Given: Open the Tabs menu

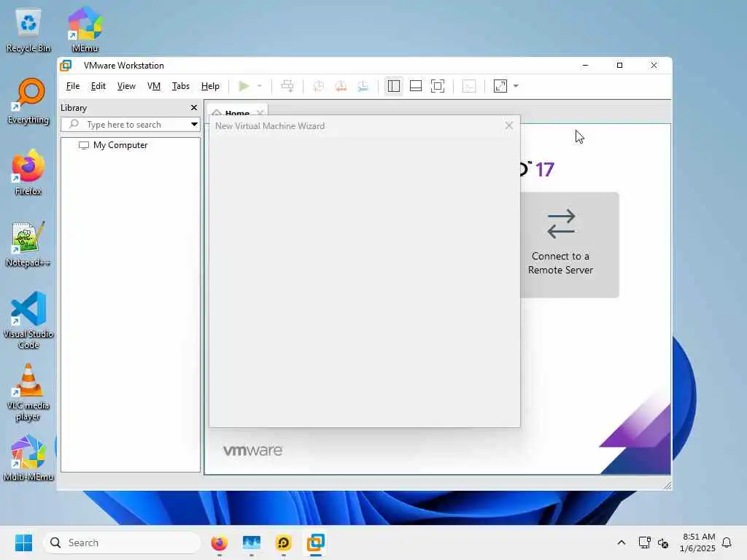Looking at the screenshot, I should [x=181, y=86].
